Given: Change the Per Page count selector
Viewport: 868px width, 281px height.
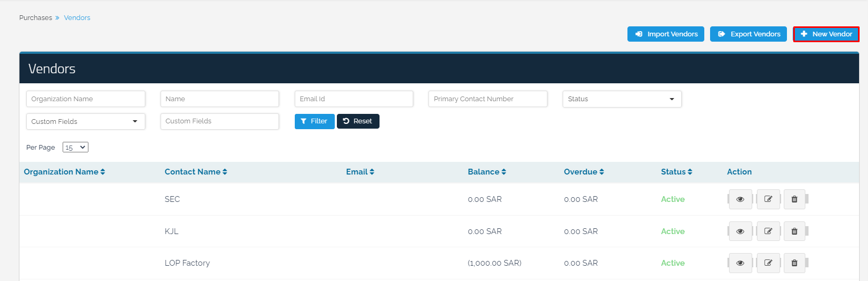Looking at the screenshot, I should (x=75, y=148).
